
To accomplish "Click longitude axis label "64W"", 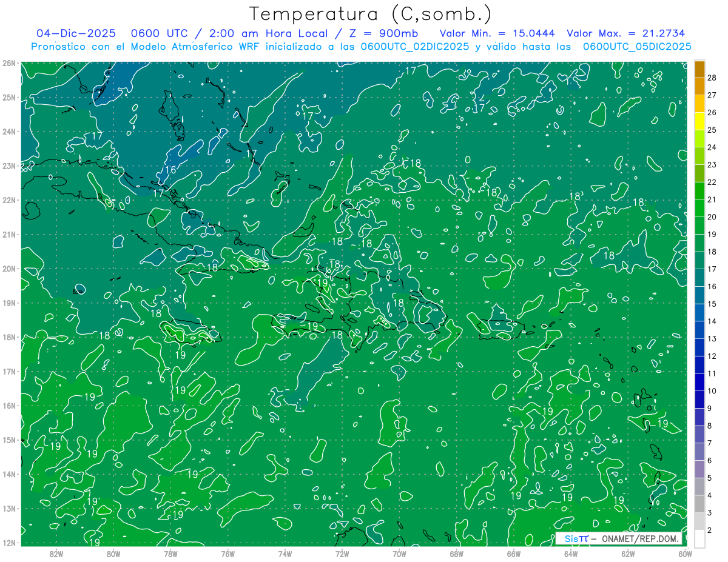I will (571, 554).
